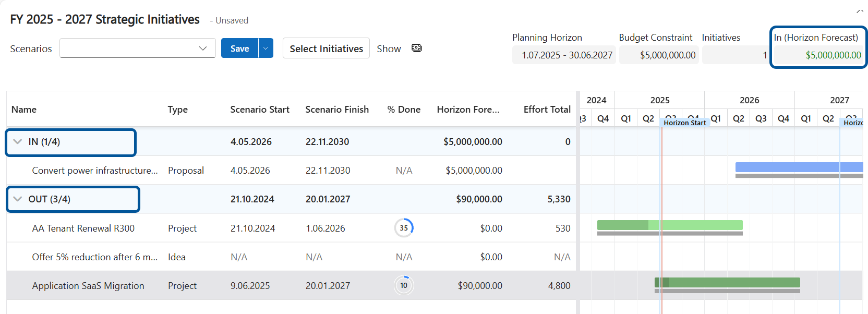Open the Scenarios dropdown

[138, 49]
